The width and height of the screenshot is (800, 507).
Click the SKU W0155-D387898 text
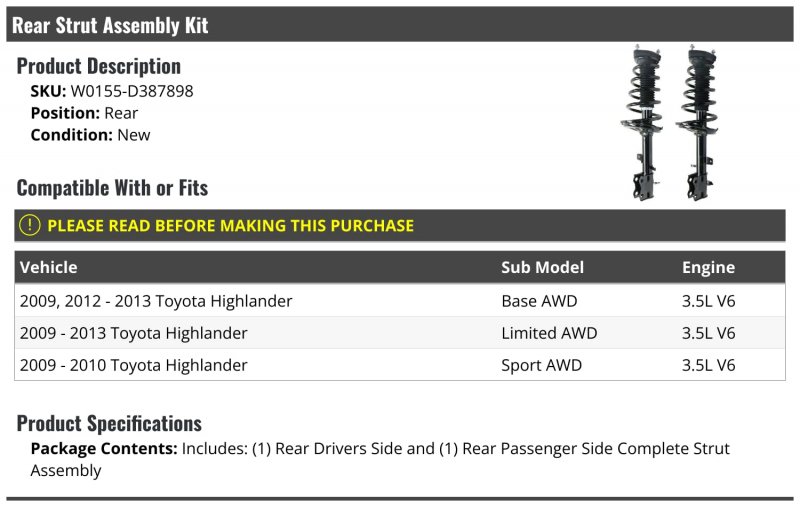click(112, 91)
